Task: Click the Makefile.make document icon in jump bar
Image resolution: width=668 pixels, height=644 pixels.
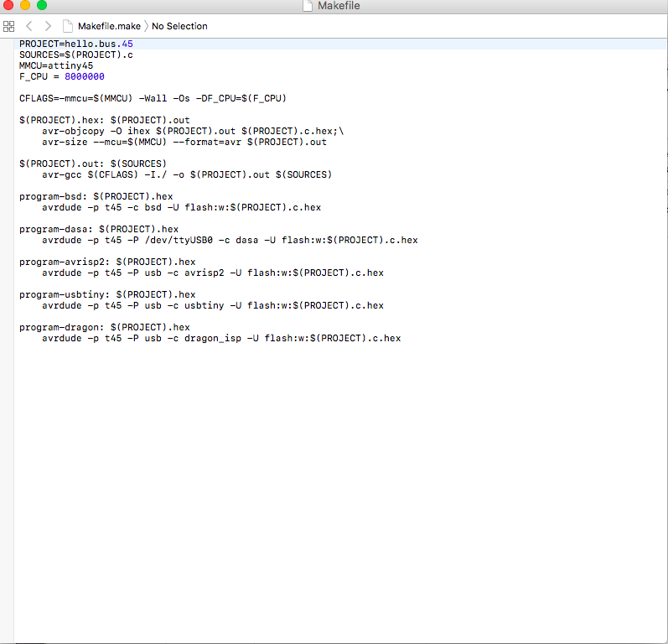Action: point(68,27)
